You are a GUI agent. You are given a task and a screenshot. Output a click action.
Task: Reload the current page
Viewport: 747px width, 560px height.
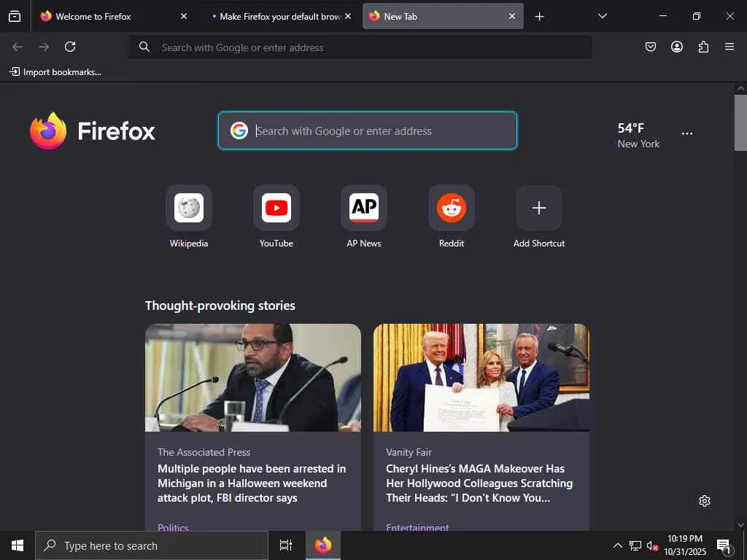pyautogui.click(x=70, y=47)
